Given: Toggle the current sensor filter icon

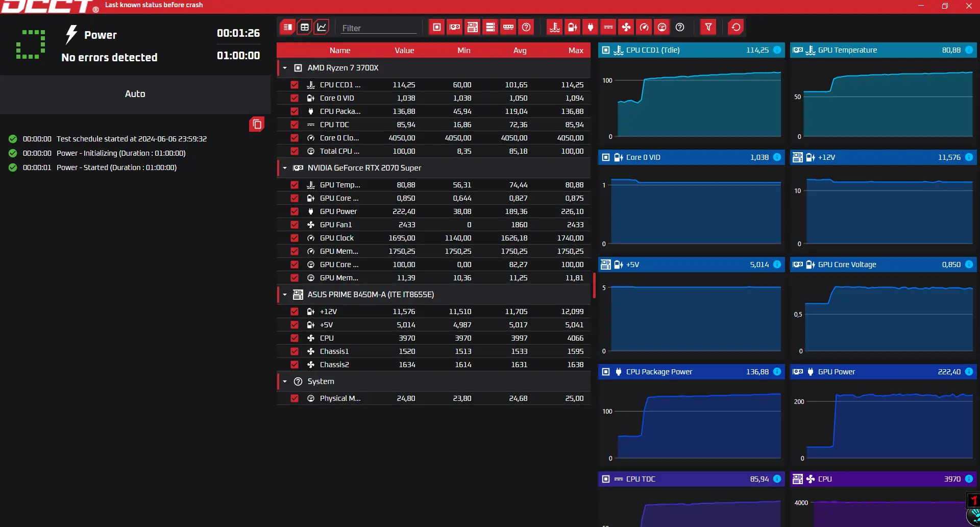Looking at the screenshot, I should pos(608,27).
